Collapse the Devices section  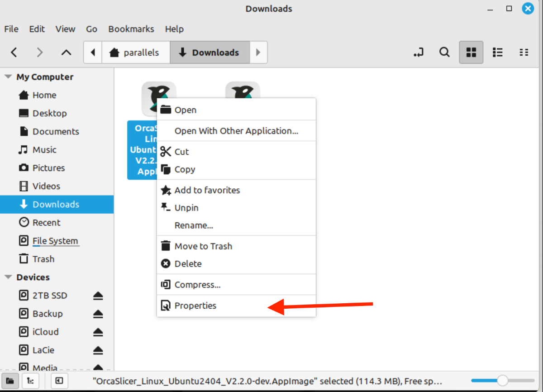click(8, 277)
